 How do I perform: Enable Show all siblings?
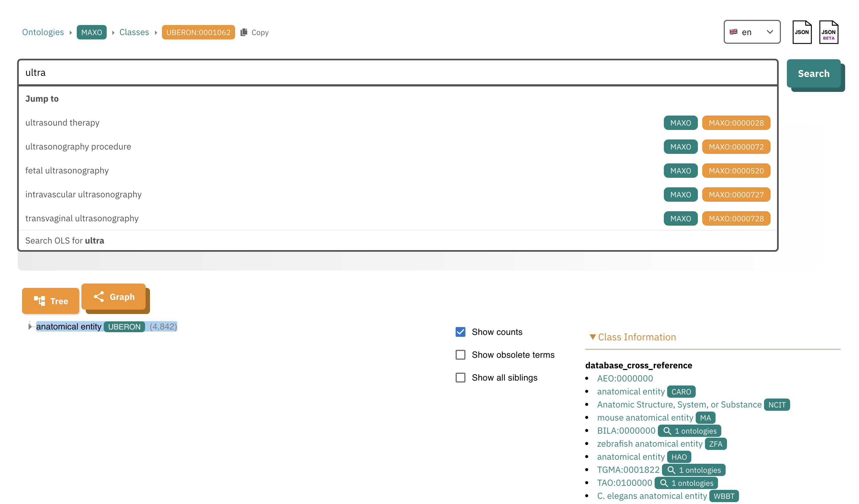click(460, 377)
